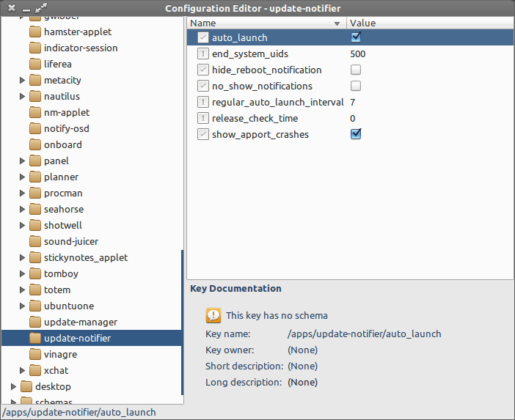The image size is (515, 420).
Task: Maximize the Configuration Editor window
Action: pyautogui.click(x=41, y=8)
